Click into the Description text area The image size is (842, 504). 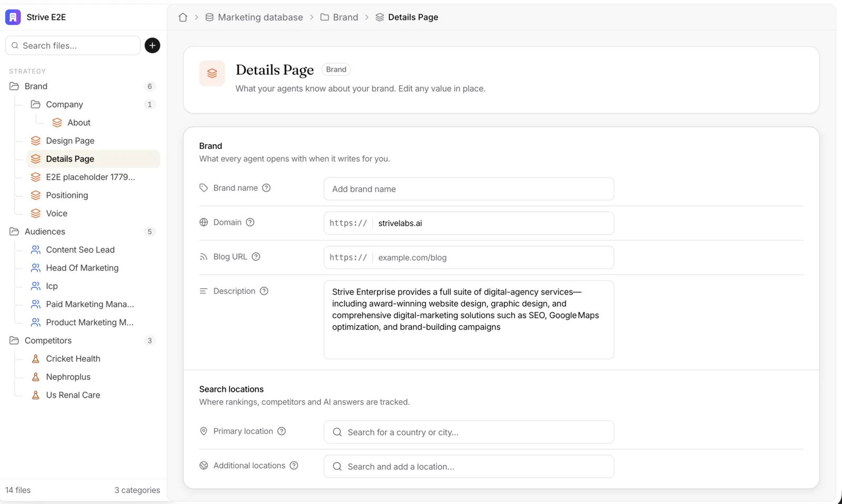(468, 319)
